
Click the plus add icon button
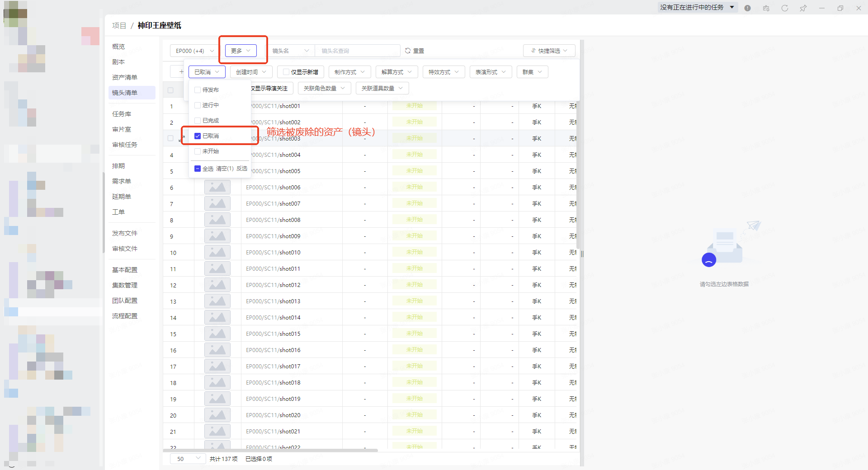pyautogui.click(x=181, y=72)
